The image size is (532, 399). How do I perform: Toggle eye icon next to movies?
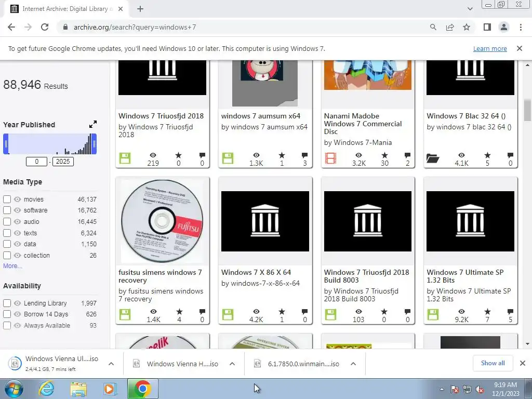point(17,199)
